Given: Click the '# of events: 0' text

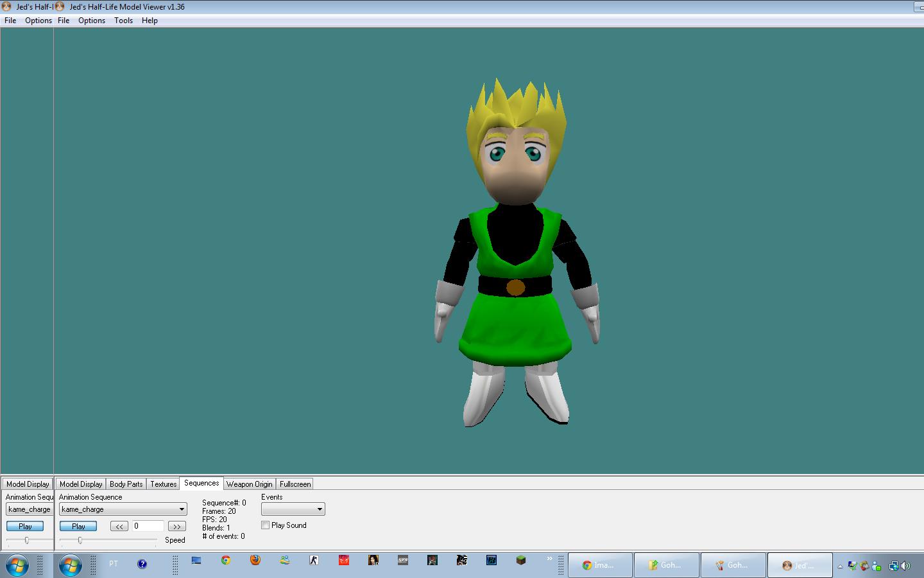Looking at the screenshot, I should pyautogui.click(x=223, y=536).
